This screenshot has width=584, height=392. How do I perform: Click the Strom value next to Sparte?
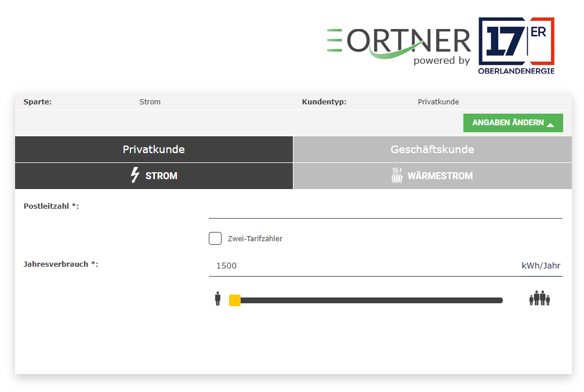[x=150, y=102]
